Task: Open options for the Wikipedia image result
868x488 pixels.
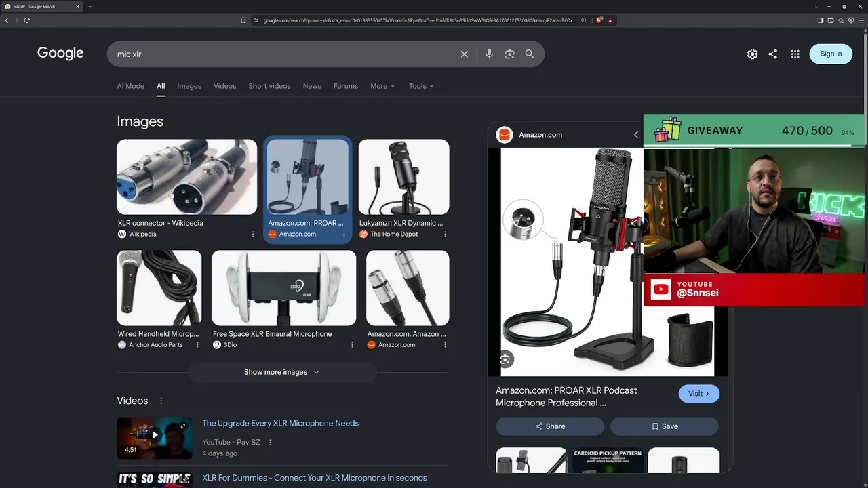Action: (x=253, y=234)
